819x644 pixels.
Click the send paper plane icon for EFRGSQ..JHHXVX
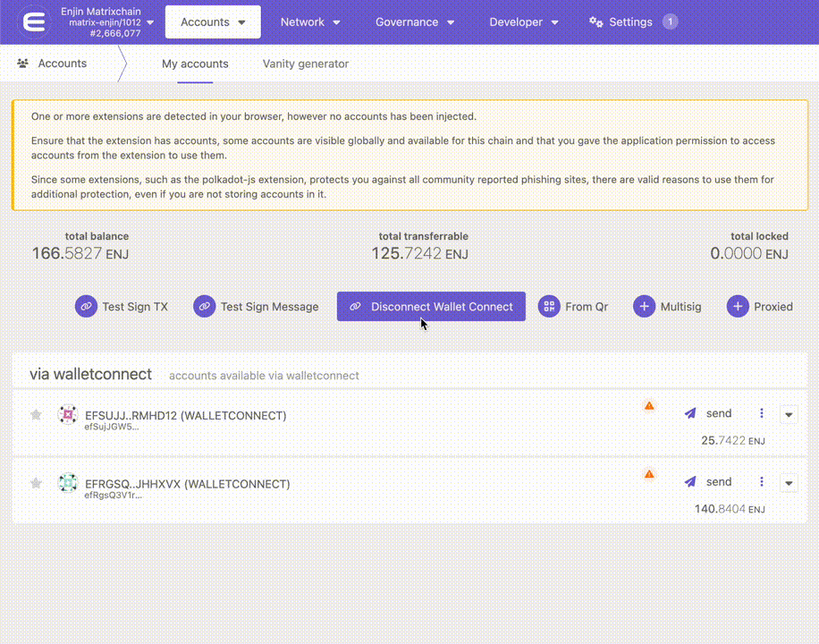click(690, 482)
